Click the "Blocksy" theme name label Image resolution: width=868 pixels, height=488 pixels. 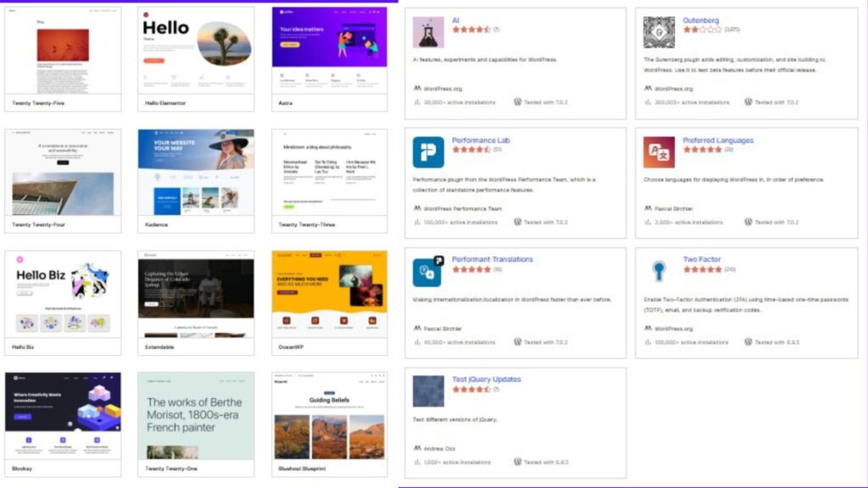(x=22, y=469)
